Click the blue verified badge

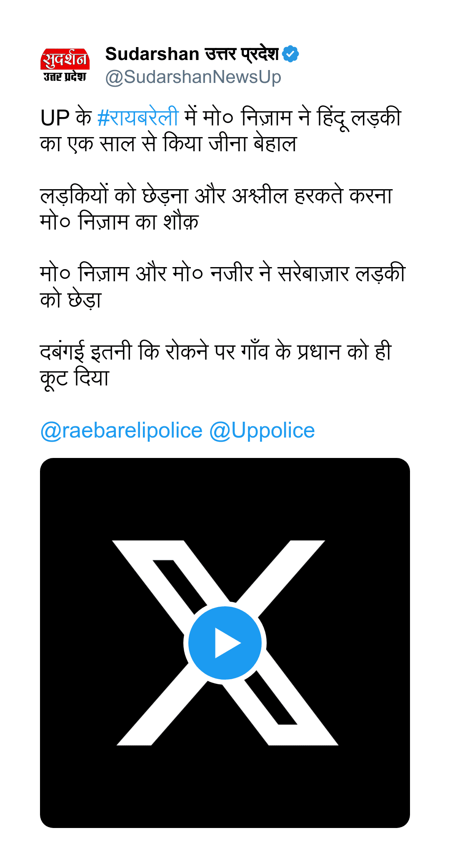point(290,54)
